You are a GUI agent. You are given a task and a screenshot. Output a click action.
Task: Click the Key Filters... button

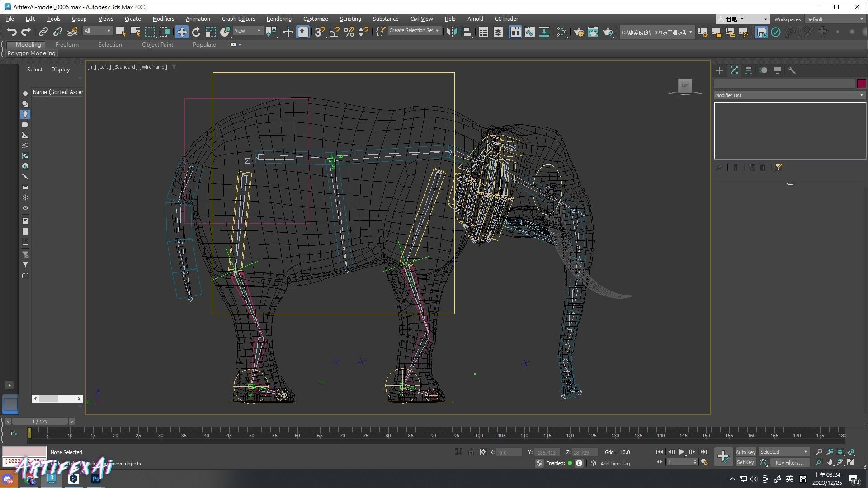[789, 462]
